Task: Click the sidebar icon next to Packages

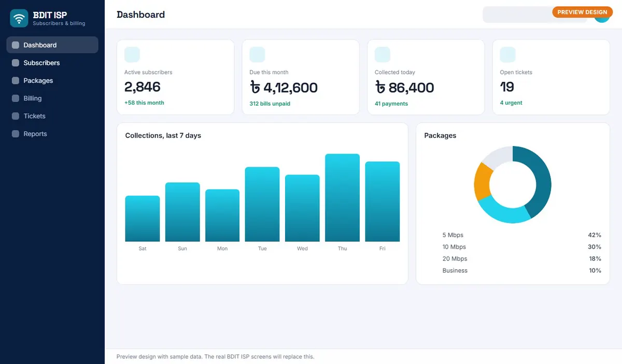Action: (x=16, y=81)
